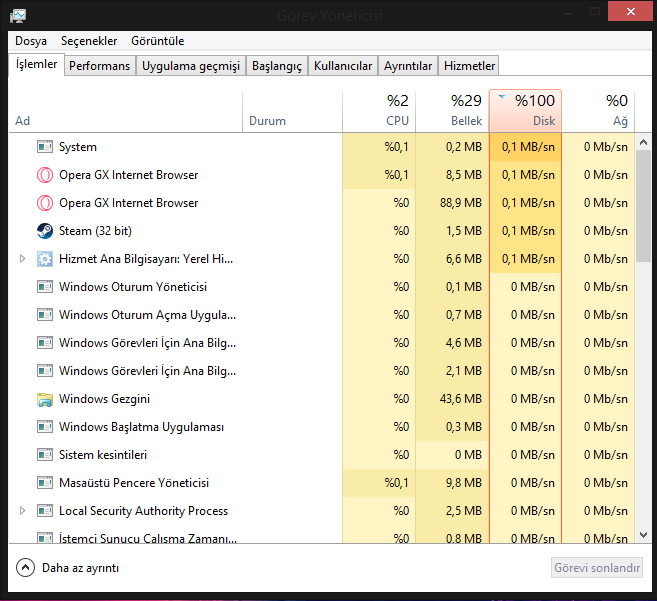Click the scrollbar up arrow

pyautogui.click(x=644, y=142)
